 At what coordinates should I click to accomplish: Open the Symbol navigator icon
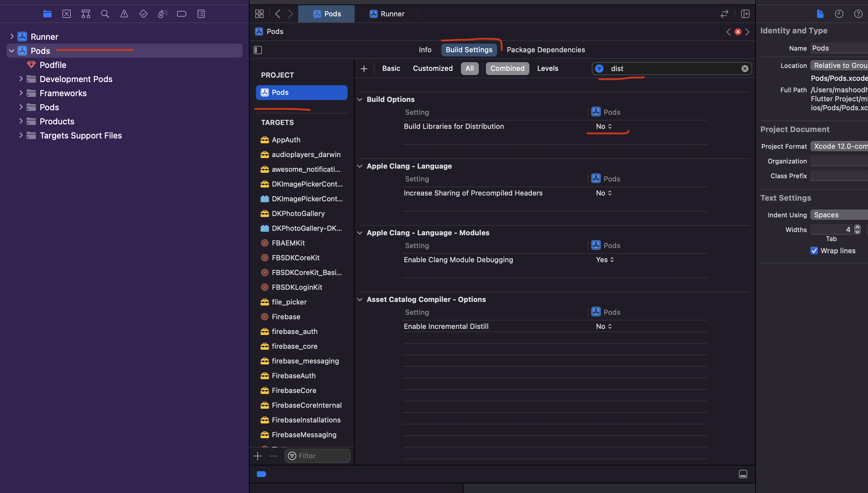86,14
